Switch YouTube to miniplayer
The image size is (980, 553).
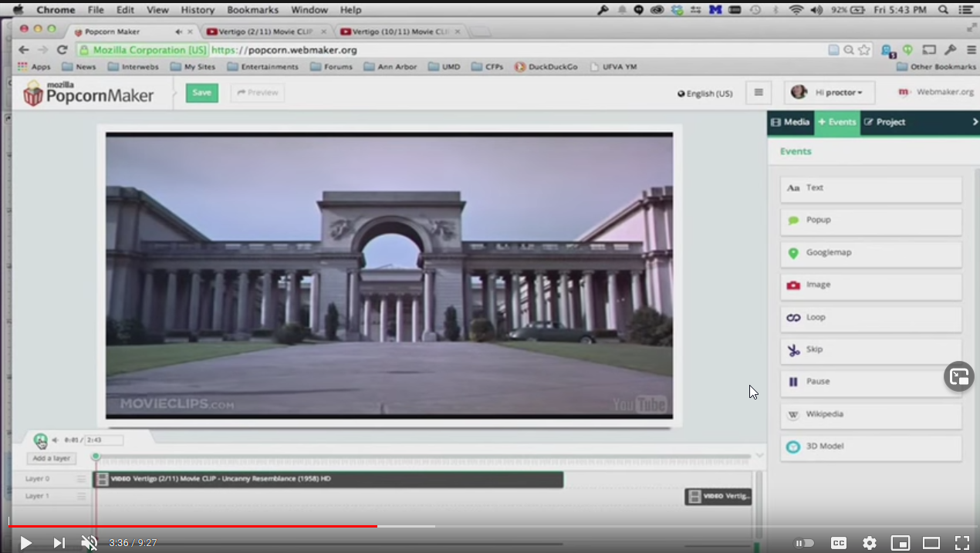901,543
